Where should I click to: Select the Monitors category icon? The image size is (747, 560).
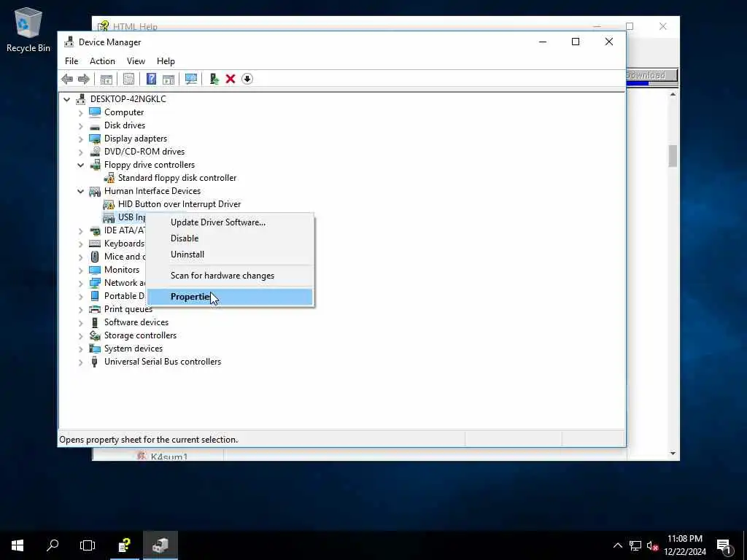click(x=95, y=270)
